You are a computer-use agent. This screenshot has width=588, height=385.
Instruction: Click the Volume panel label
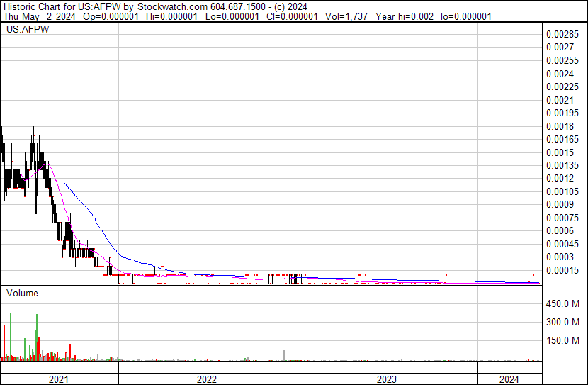tap(22, 293)
